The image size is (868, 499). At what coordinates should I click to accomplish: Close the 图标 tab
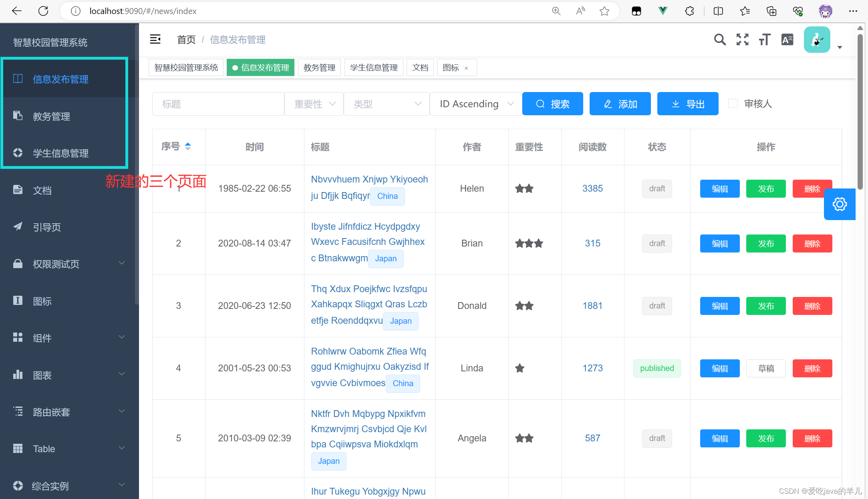(x=466, y=68)
